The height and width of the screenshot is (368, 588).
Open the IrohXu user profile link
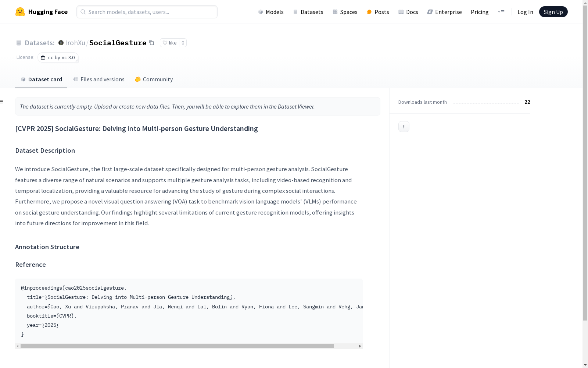(75, 43)
